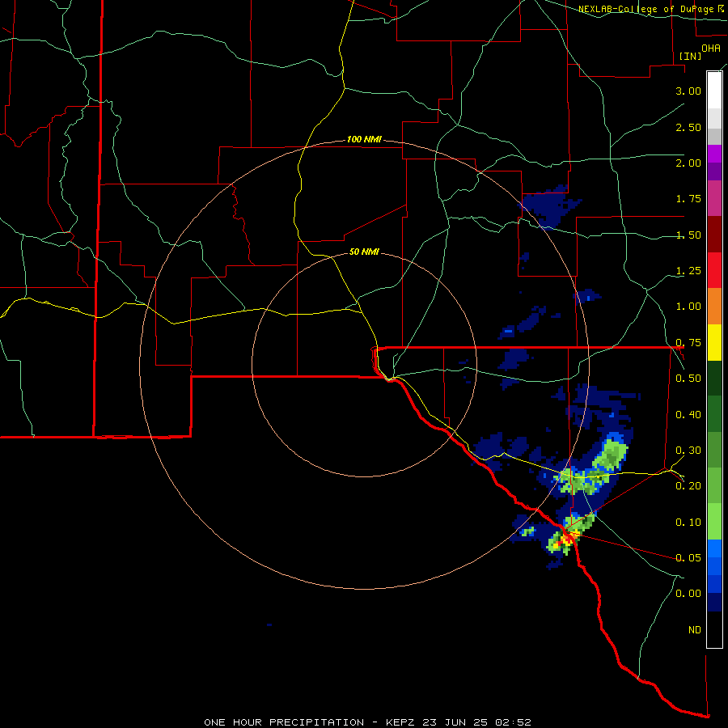Select the 1.25 legend value
Viewport: 728px width, 728px height.
688,271
